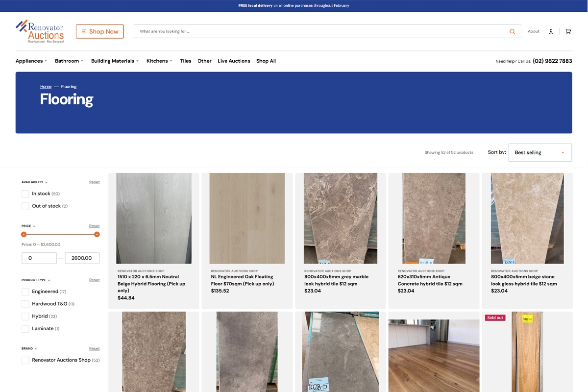Click the Home breadcrumb link

click(46, 87)
